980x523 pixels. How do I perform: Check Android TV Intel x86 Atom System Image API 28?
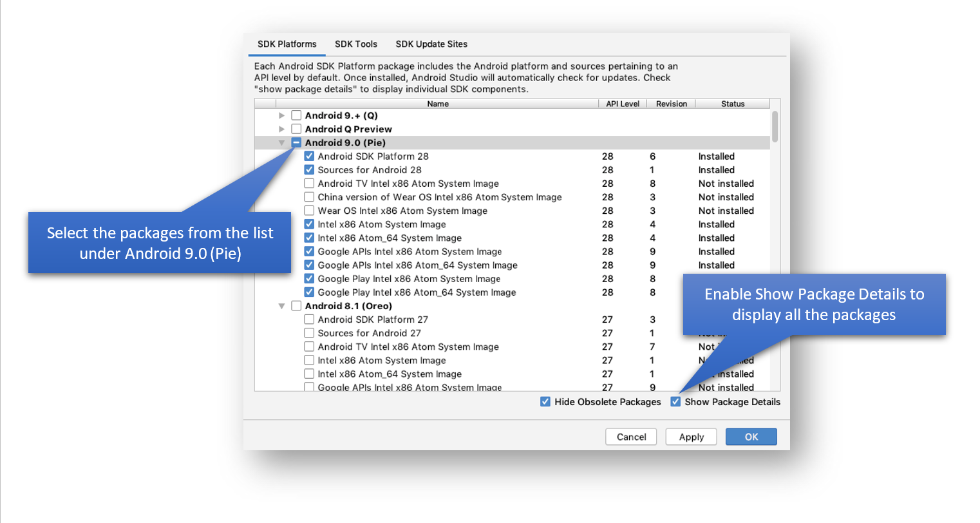309,184
